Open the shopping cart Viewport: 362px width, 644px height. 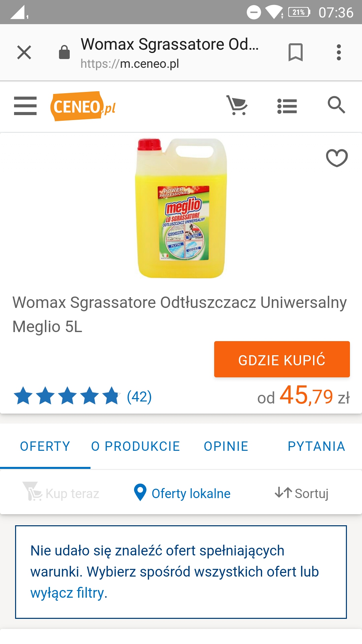(237, 105)
